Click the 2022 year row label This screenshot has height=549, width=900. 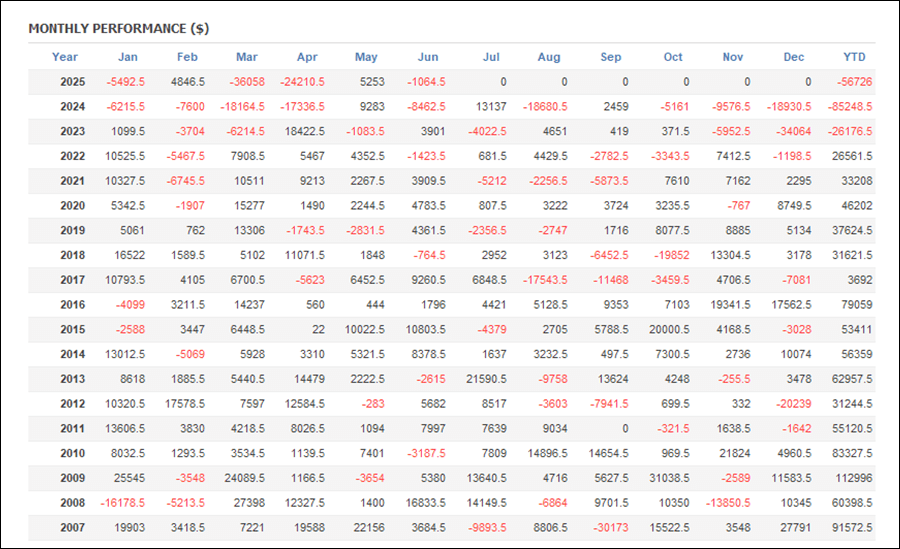coord(72,156)
